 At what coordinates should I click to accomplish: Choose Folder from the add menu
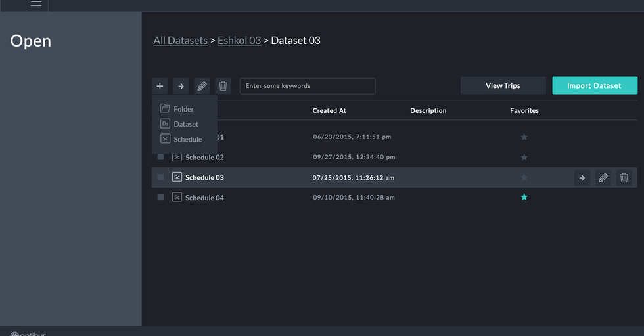(x=177, y=109)
